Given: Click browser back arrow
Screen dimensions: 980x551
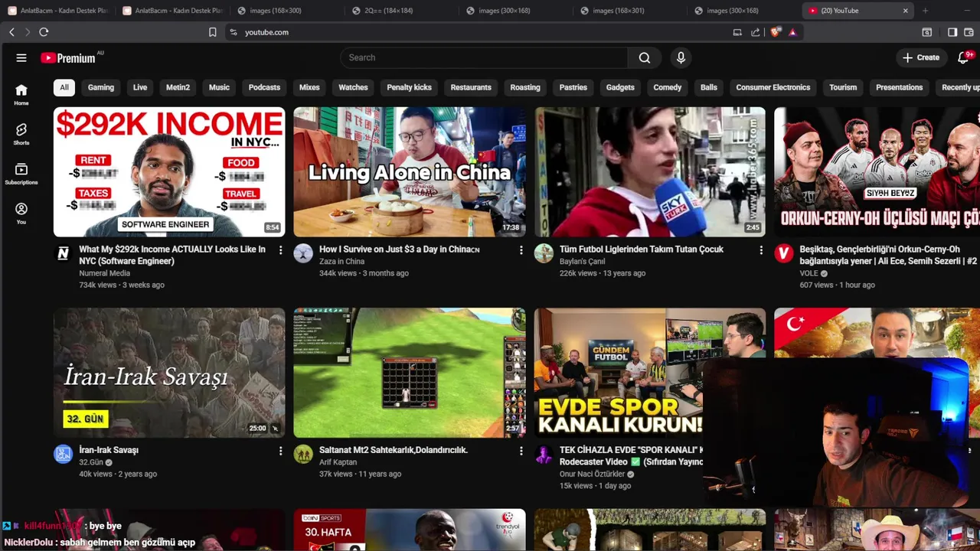Looking at the screenshot, I should [11, 32].
